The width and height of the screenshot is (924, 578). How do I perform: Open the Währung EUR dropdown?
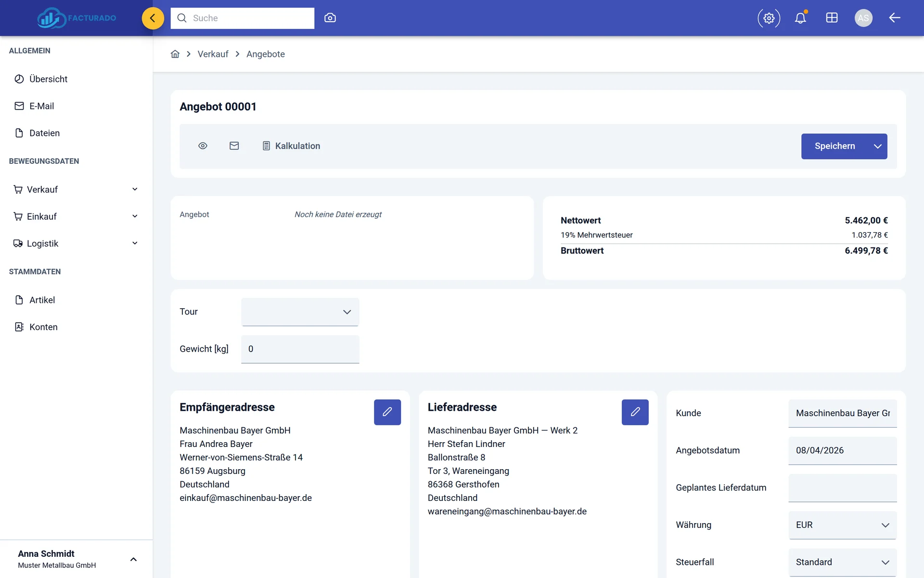click(843, 525)
